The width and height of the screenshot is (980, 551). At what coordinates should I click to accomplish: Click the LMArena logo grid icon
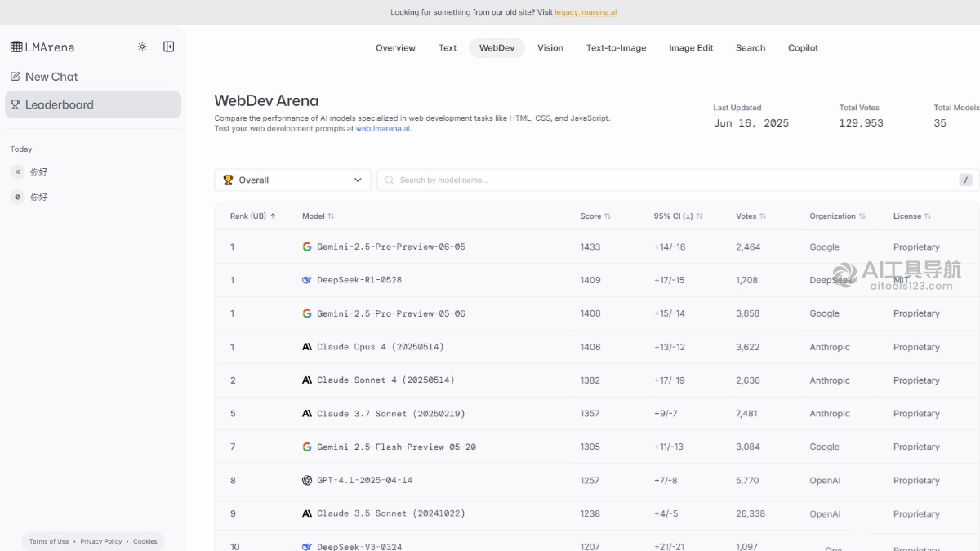(x=16, y=47)
